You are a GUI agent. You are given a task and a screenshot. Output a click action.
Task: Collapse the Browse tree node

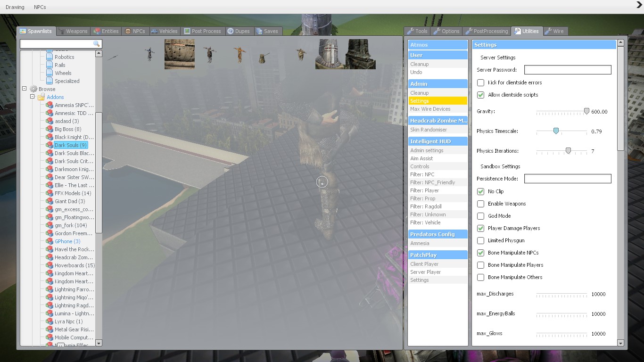tap(24, 89)
